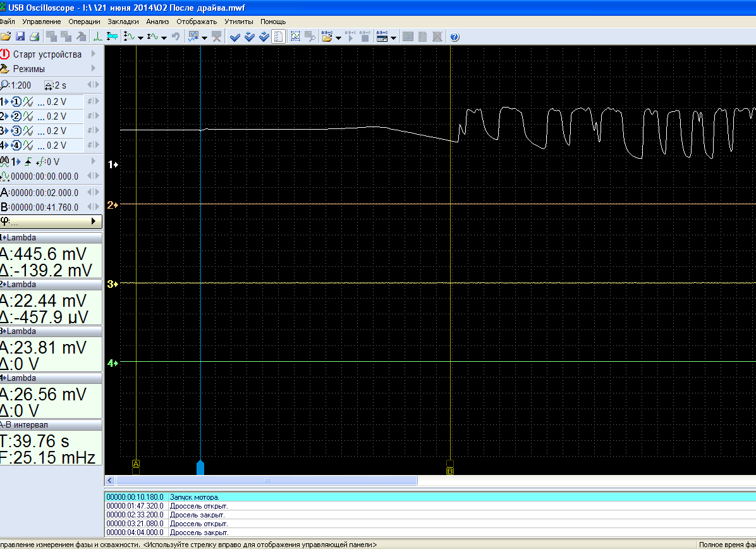
Task: Click the checklist icon in the toolbar
Action: click(x=278, y=37)
